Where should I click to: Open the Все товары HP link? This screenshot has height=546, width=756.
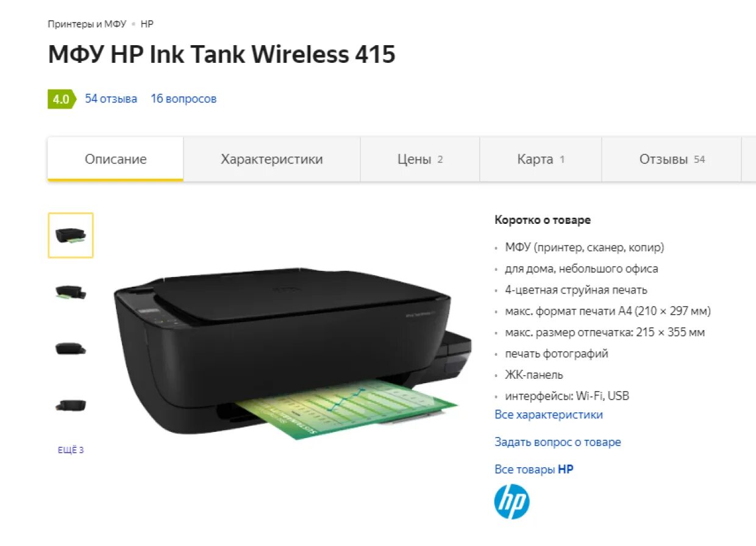click(534, 470)
